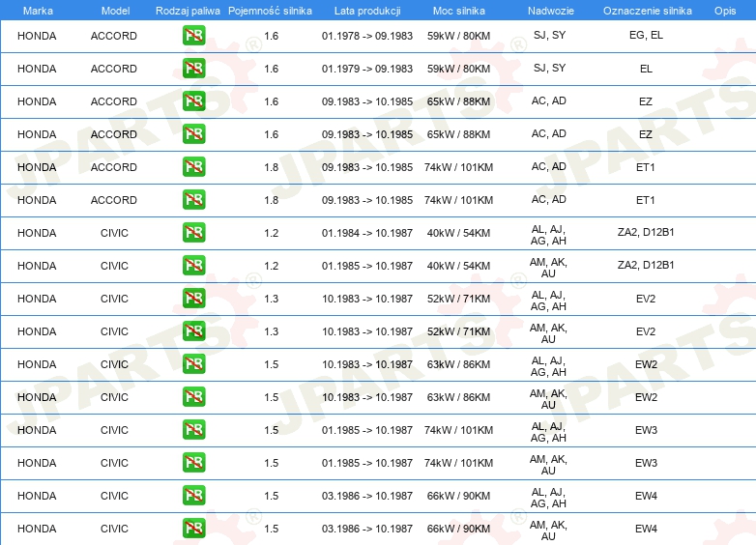The width and height of the screenshot is (756, 545).
Task: Select 'SJ, SY' body cell in 01.1978 row
Action: point(550,35)
